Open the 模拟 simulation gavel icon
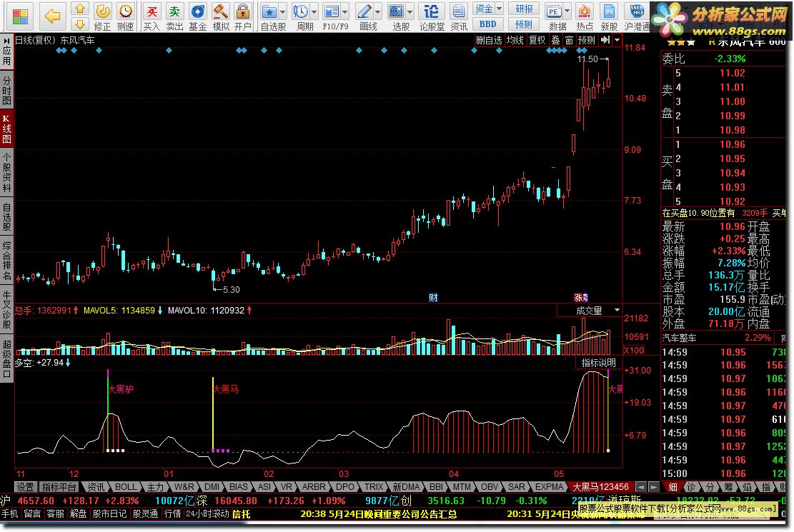The height and width of the screenshot is (532, 794). coord(220,16)
